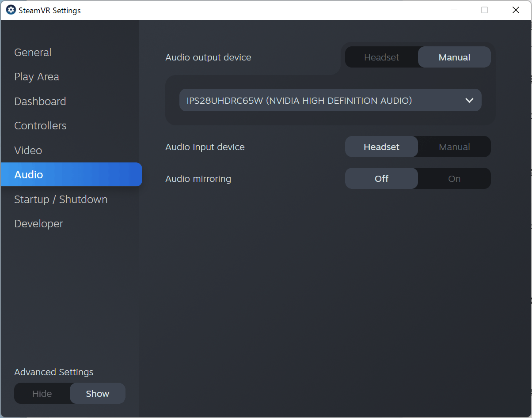Viewport: 532px width, 418px height.
Task: Click the Audio input device label
Action: point(205,147)
